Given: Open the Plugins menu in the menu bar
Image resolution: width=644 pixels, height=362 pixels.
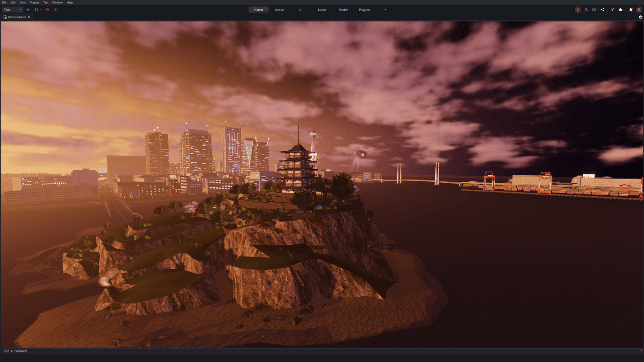Looking at the screenshot, I should point(34,3).
